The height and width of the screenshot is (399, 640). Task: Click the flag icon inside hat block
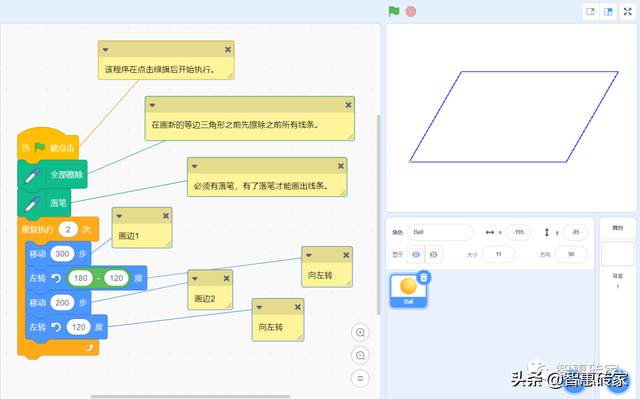tap(40, 147)
